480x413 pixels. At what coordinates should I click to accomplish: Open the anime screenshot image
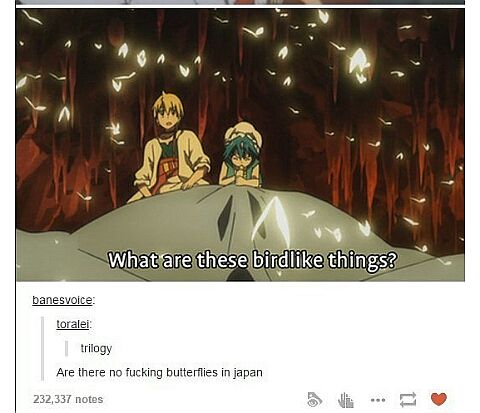coord(240,145)
